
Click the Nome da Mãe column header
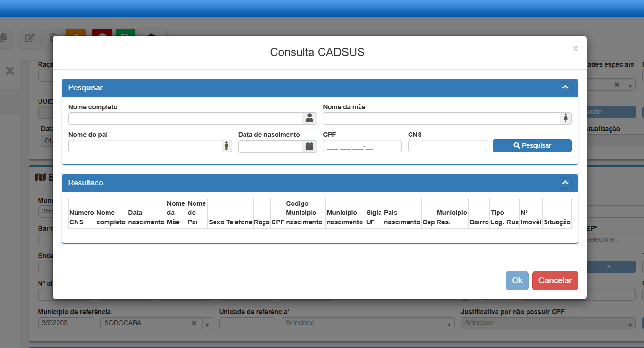tap(176, 213)
